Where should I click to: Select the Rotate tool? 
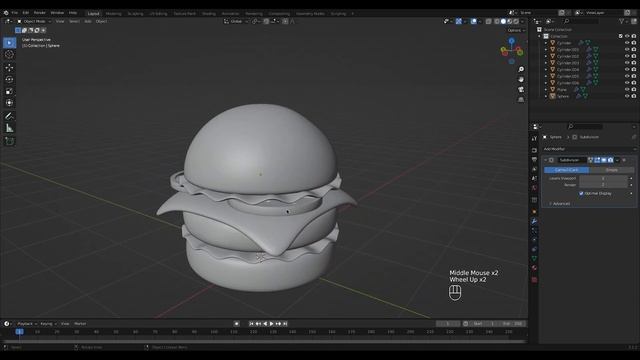[x=9, y=79]
